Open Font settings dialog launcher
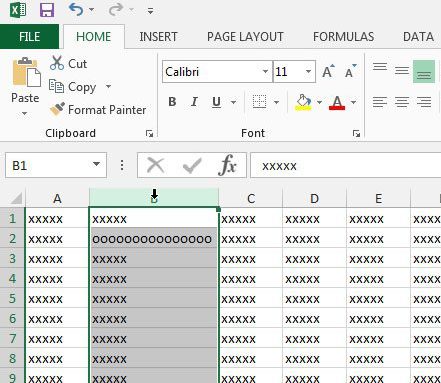 coord(356,134)
